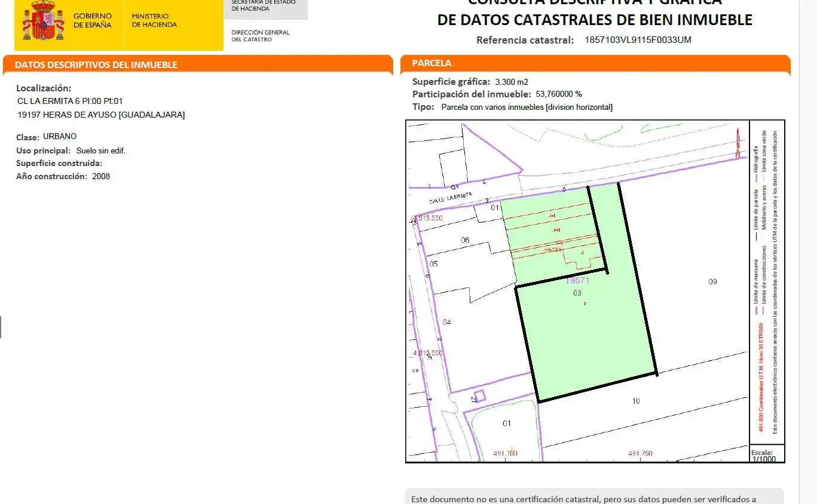This screenshot has height=504, width=817.
Task: Click the 'Referencia catastral:' label
Action: [525, 41]
